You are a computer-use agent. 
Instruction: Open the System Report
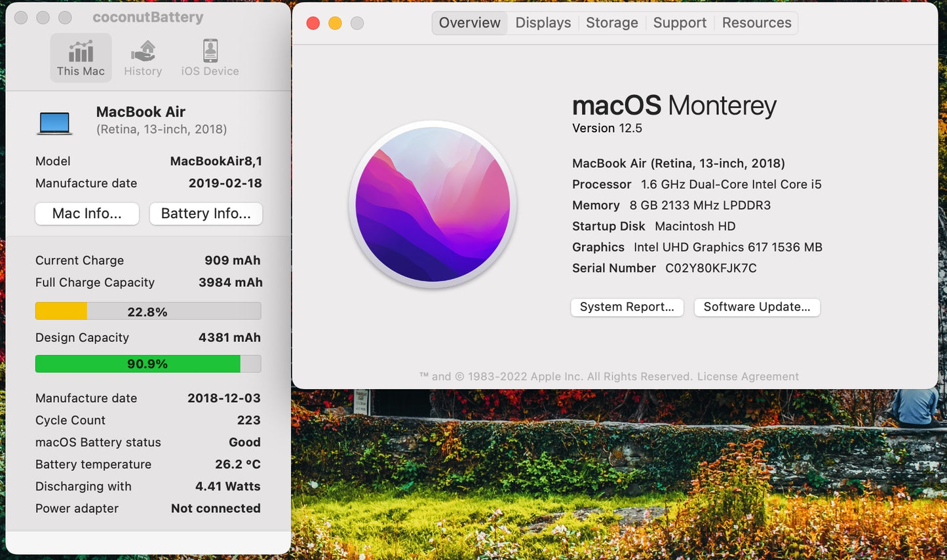click(x=627, y=307)
